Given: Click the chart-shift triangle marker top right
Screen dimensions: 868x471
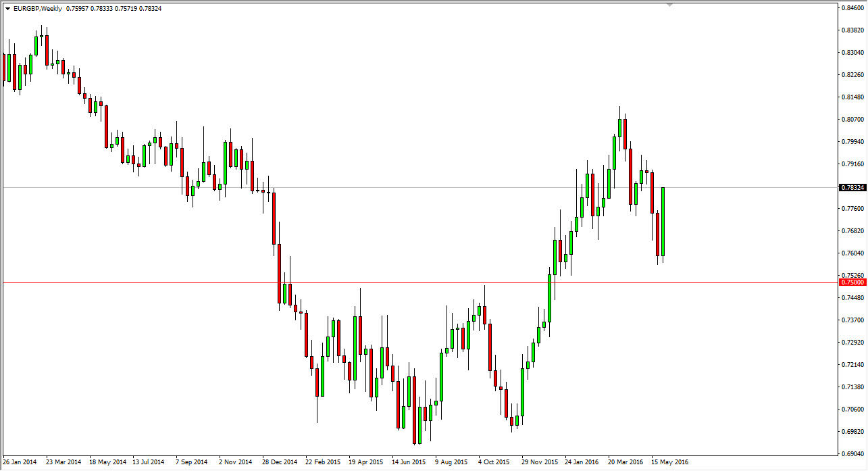Looking at the screenshot, I should 669,5.
